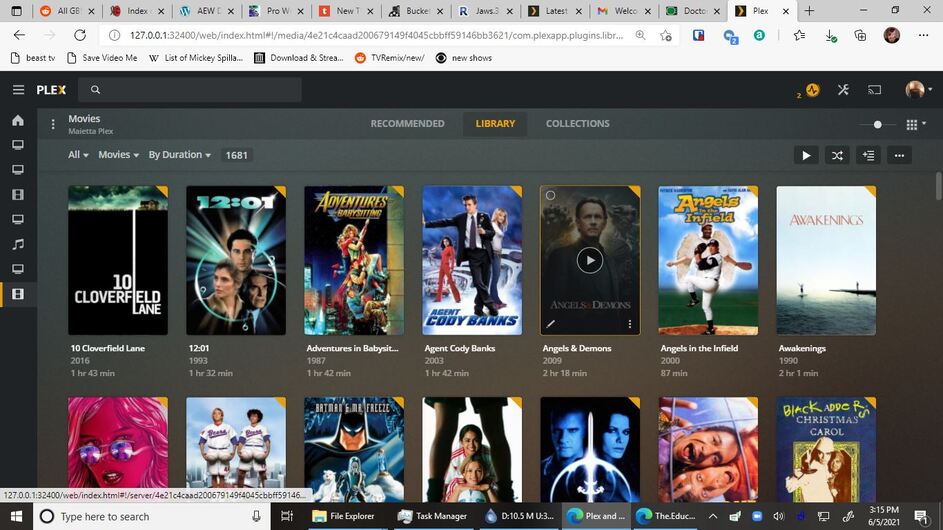Select the highlighted Movies library sidebar icon
The image size is (943, 530).
pyautogui.click(x=18, y=294)
